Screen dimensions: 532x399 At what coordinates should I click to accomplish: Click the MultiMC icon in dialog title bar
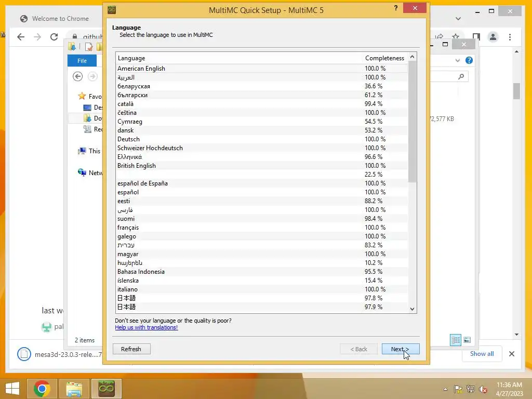coord(112,10)
